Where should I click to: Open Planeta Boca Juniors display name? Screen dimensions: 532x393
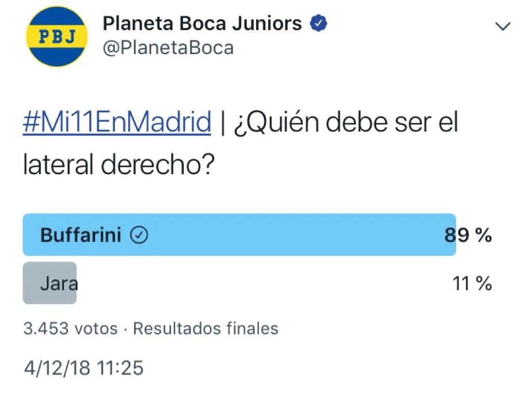[202, 23]
